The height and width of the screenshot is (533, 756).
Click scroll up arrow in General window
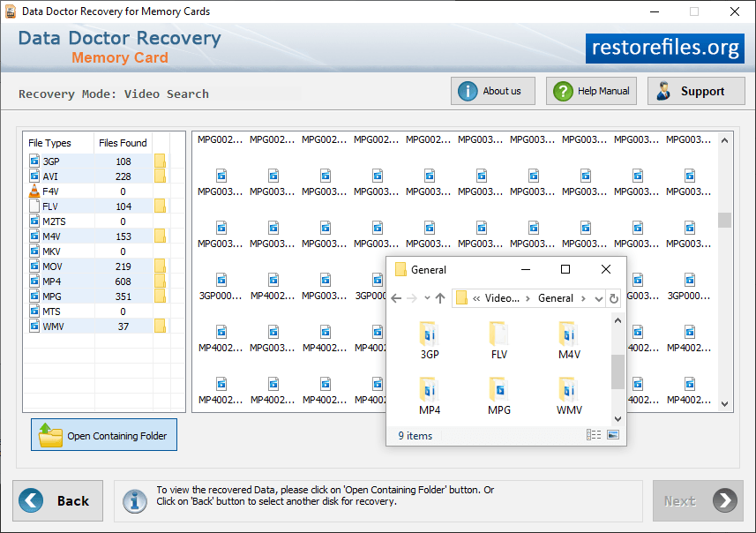(x=618, y=320)
